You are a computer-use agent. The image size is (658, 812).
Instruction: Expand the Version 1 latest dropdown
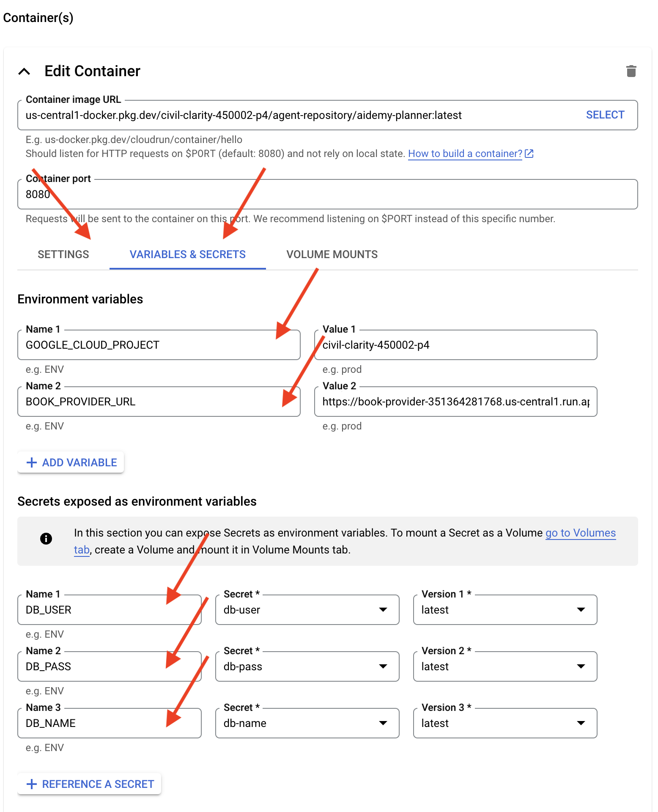[505, 610]
